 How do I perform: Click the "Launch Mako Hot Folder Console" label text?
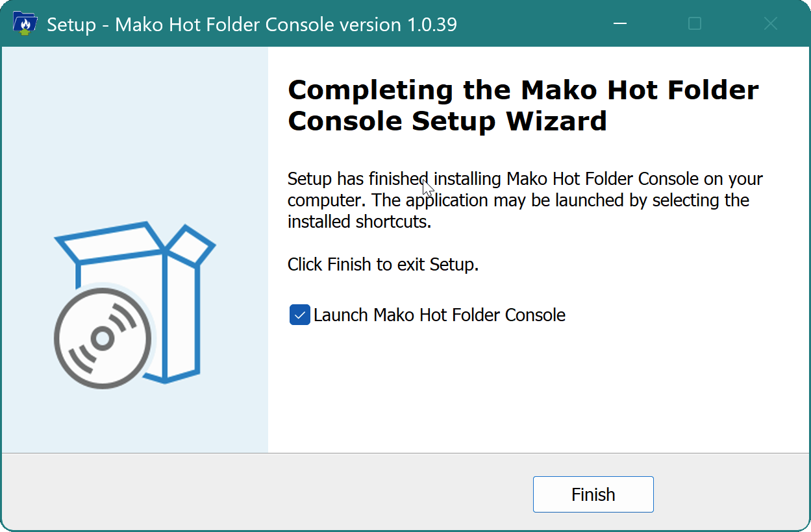point(440,315)
